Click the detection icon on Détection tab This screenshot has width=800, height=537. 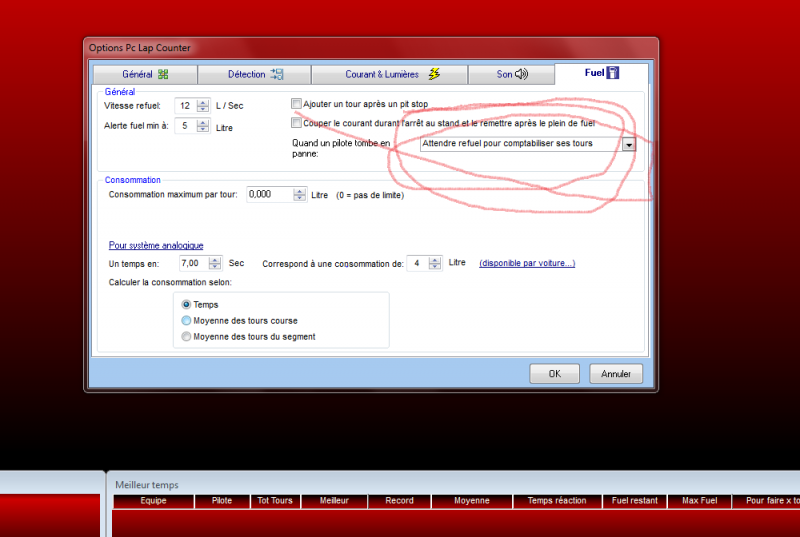pyautogui.click(x=277, y=74)
